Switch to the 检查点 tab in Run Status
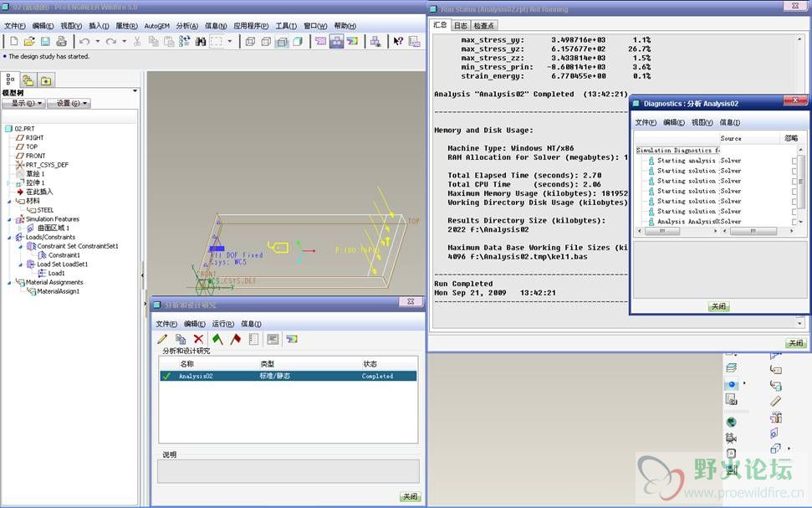This screenshot has height=508, width=812. tap(483, 25)
